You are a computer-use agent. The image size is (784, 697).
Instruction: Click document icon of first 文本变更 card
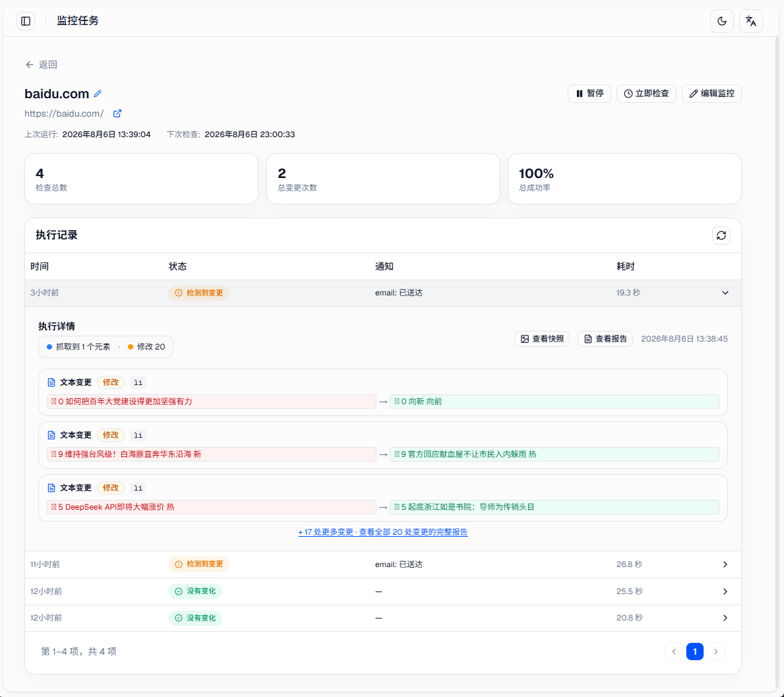(x=51, y=382)
